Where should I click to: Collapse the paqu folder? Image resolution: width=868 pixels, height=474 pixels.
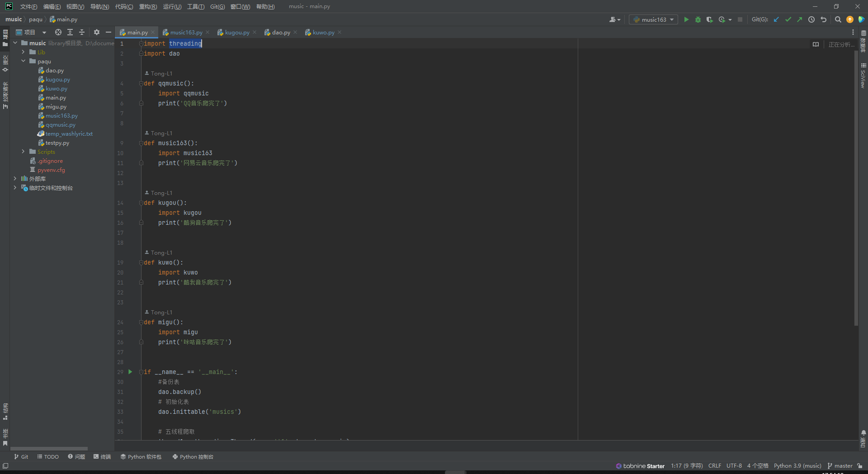click(24, 61)
